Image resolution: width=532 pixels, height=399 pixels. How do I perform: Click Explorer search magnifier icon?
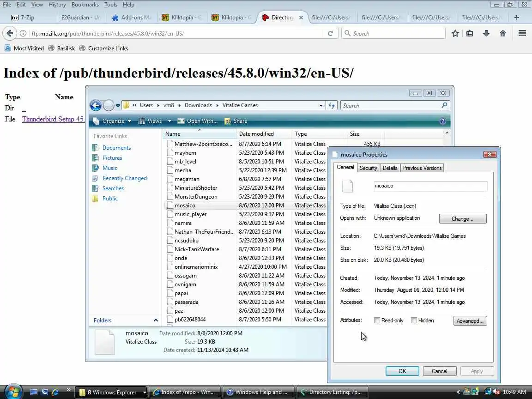tap(444, 105)
